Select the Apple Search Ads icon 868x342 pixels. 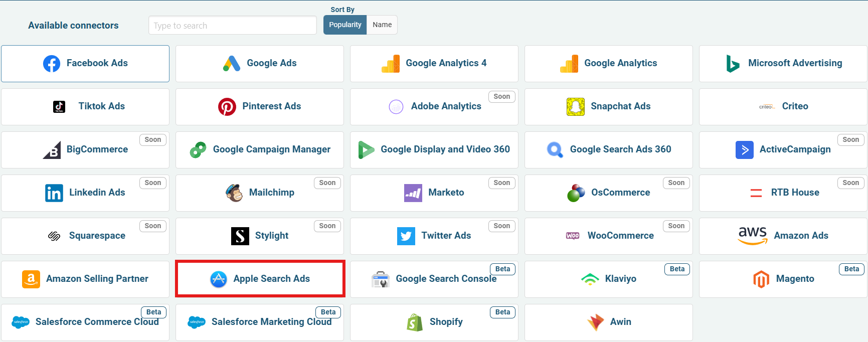pos(219,279)
